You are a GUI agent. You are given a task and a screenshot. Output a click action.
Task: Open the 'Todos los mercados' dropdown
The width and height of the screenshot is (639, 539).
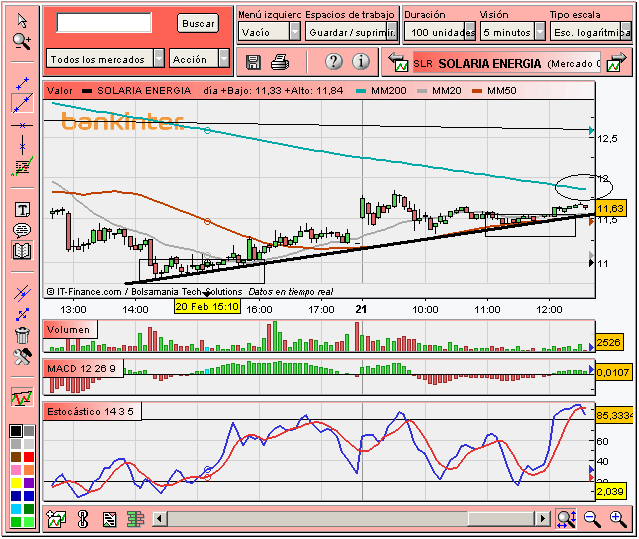coord(105,59)
